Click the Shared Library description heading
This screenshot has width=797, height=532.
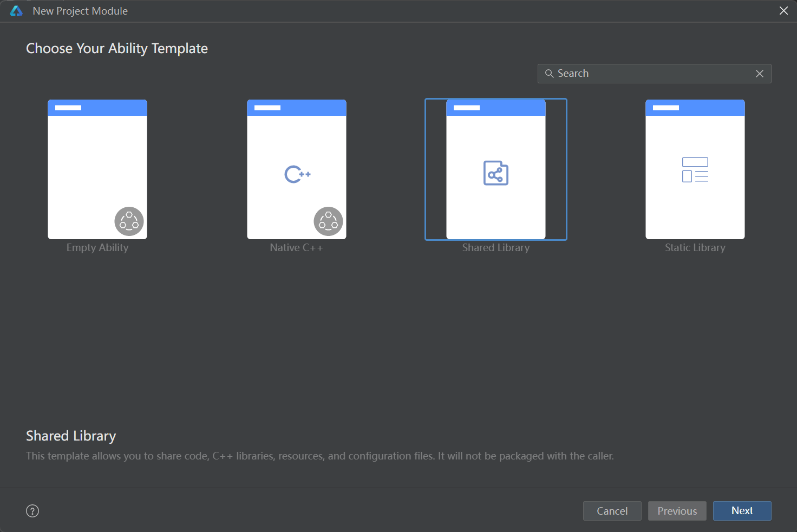pos(71,436)
